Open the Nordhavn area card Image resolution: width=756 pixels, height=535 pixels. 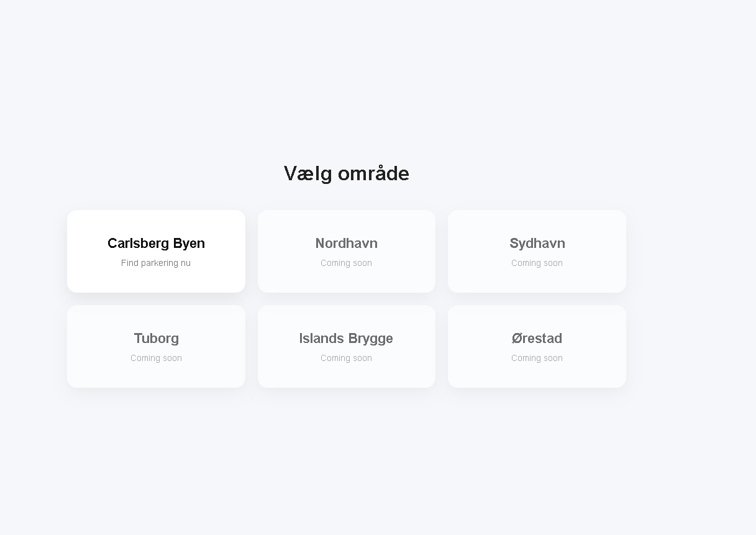click(346, 251)
